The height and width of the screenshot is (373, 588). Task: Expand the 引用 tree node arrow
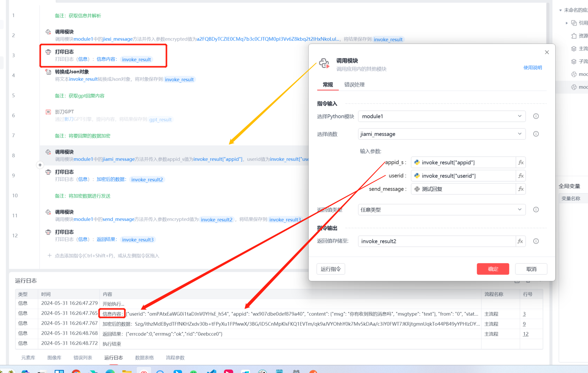pos(567,23)
